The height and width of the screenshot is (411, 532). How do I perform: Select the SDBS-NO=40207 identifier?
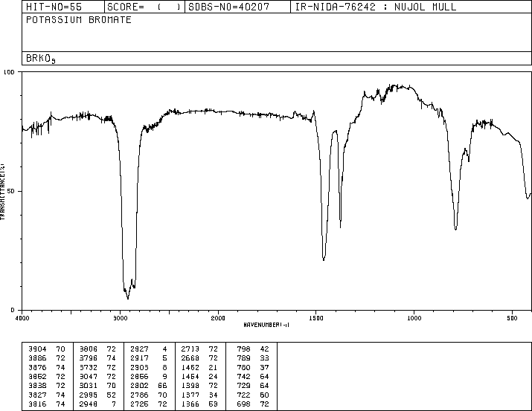[x=228, y=7]
